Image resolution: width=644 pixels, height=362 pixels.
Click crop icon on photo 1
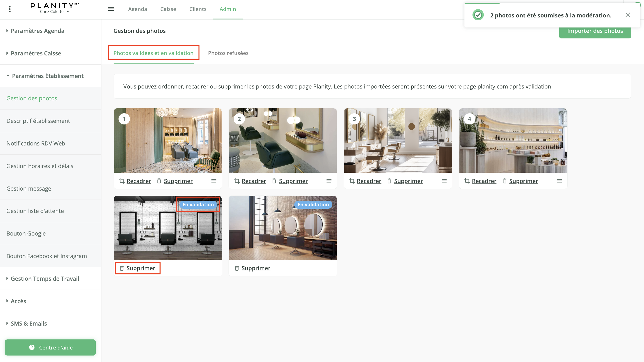click(x=122, y=181)
